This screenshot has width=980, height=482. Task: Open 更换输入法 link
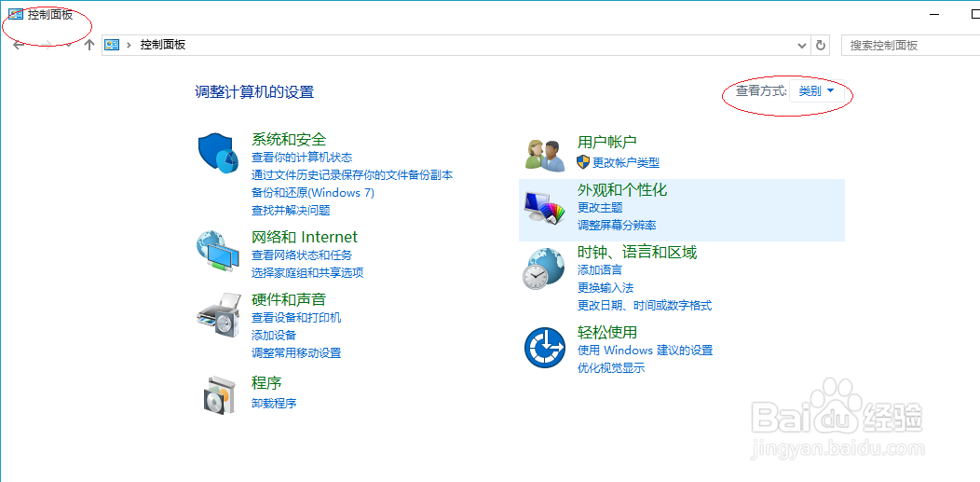(606, 287)
